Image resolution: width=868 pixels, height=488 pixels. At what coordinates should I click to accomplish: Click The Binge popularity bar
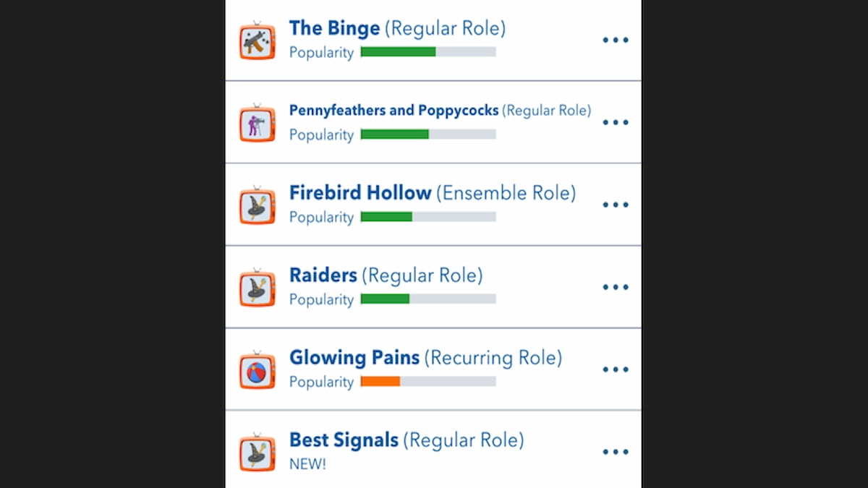click(428, 52)
